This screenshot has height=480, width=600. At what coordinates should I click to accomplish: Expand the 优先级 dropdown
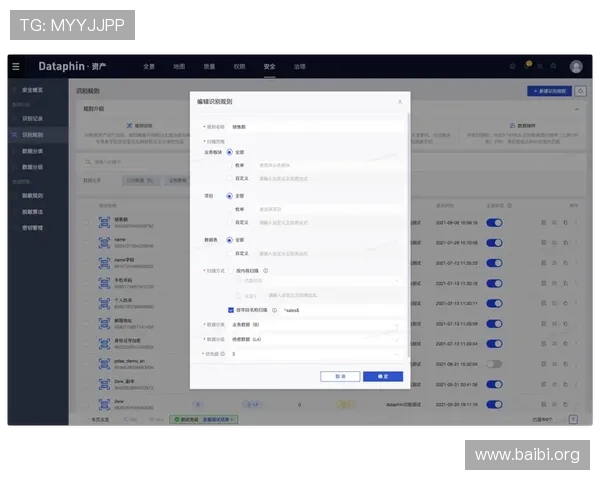315,354
